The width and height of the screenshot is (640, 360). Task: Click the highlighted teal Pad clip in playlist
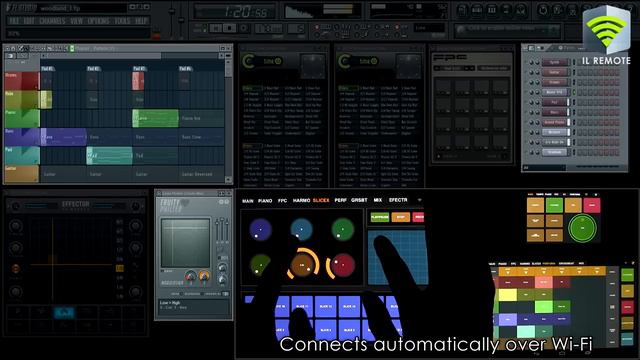[x=109, y=156]
